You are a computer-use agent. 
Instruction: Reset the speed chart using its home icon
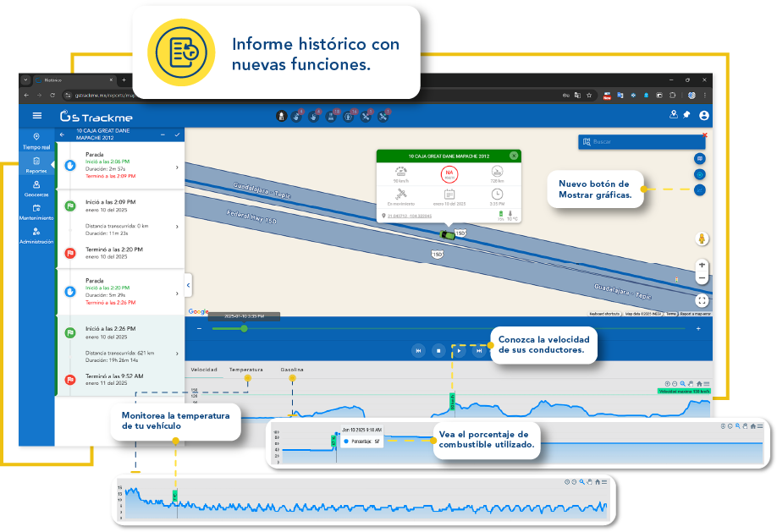click(699, 383)
